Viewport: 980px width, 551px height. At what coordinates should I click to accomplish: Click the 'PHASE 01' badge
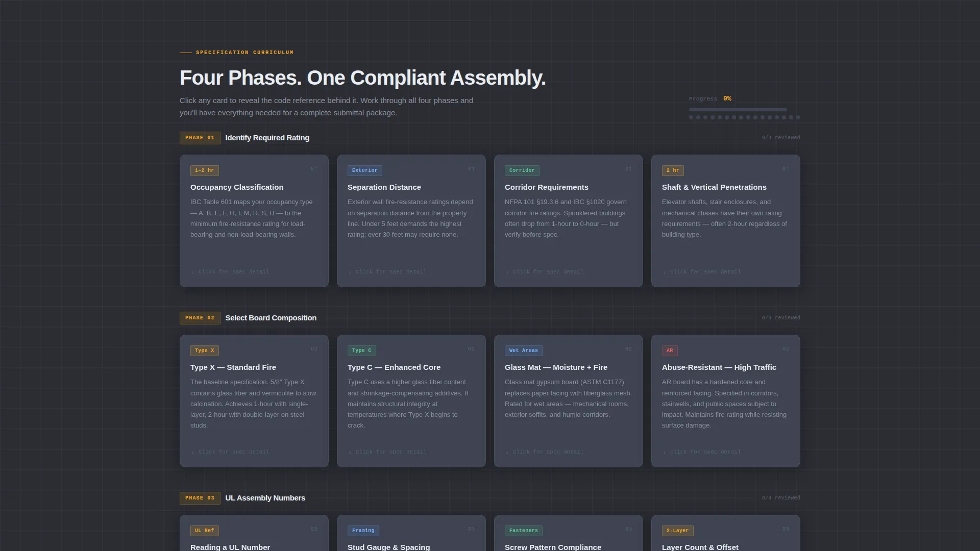(200, 138)
